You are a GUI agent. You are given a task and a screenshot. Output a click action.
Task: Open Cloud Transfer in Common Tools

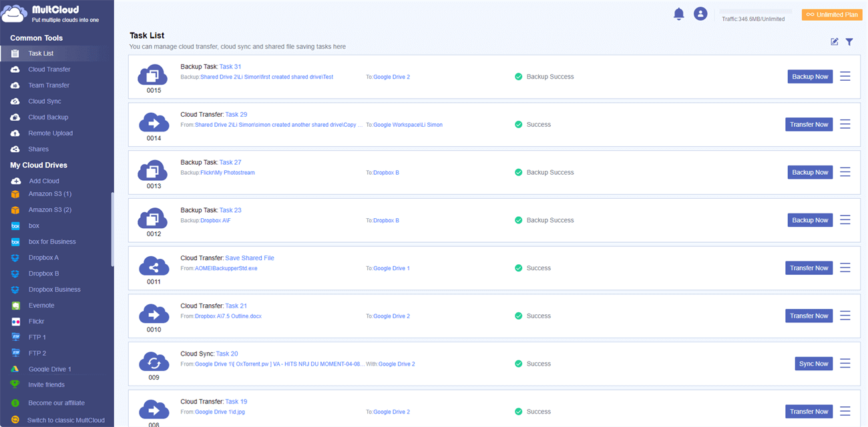[49, 69]
